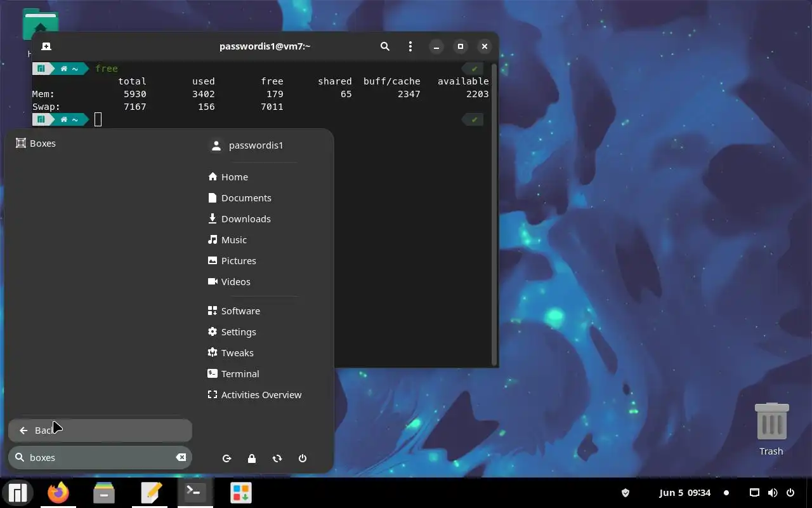Click the music note icon
This screenshot has height=508, width=812.
pyautogui.click(x=213, y=240)
